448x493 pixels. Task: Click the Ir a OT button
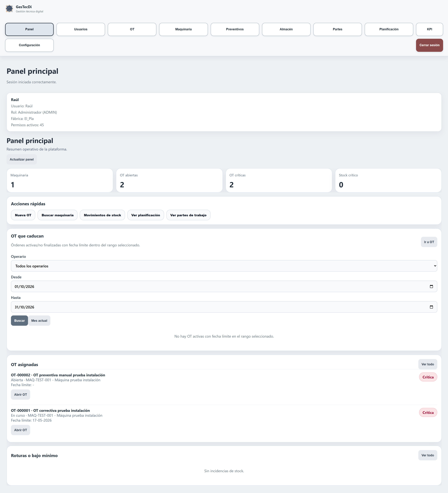429,242
